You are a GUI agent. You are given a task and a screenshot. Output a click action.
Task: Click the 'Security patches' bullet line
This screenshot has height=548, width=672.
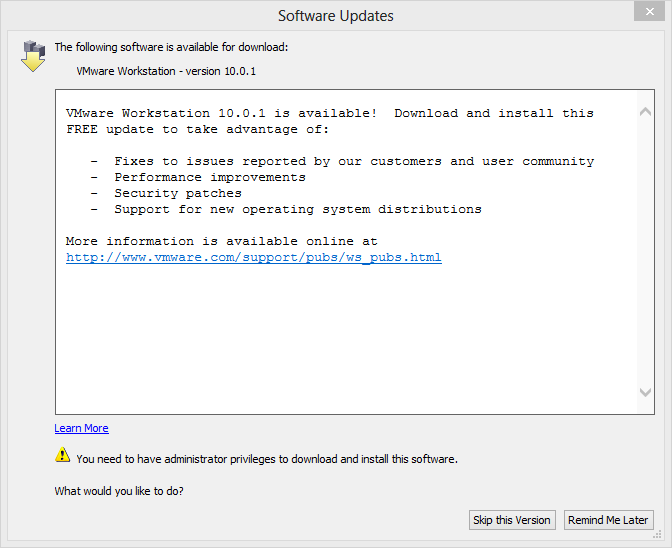(x=177, y=194)
